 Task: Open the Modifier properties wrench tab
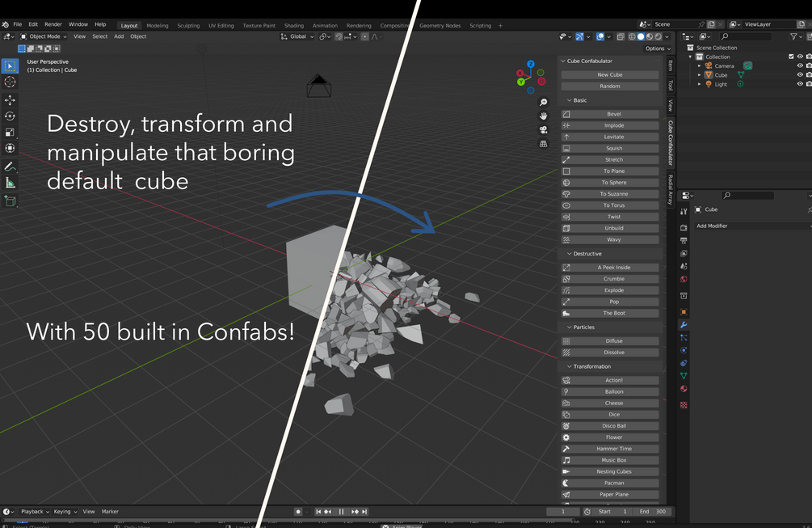tap(684, 325)
